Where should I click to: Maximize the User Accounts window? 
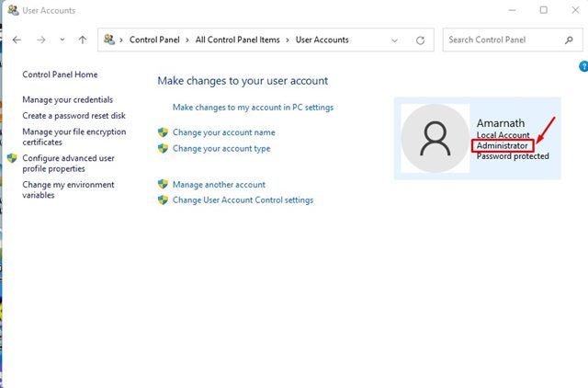pos(543,10)
